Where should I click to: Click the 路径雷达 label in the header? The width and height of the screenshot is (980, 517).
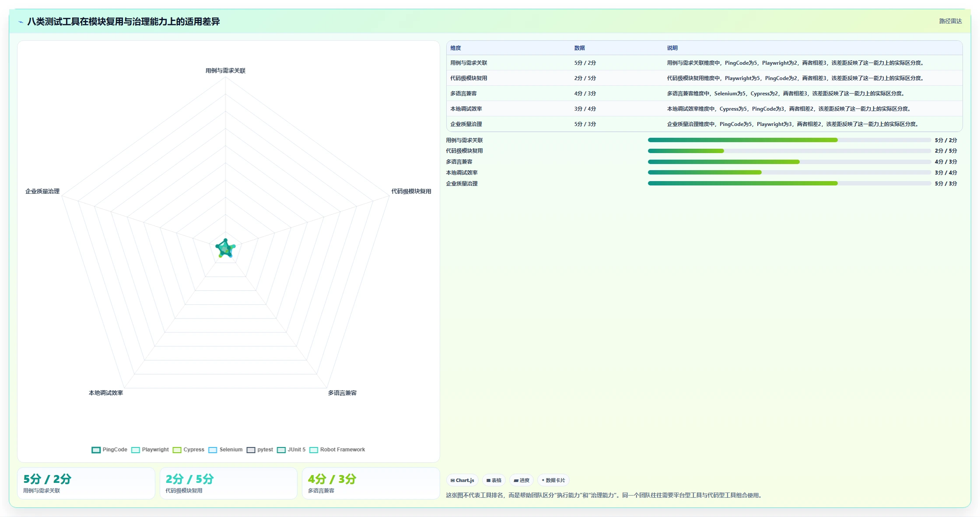[950, 21]
